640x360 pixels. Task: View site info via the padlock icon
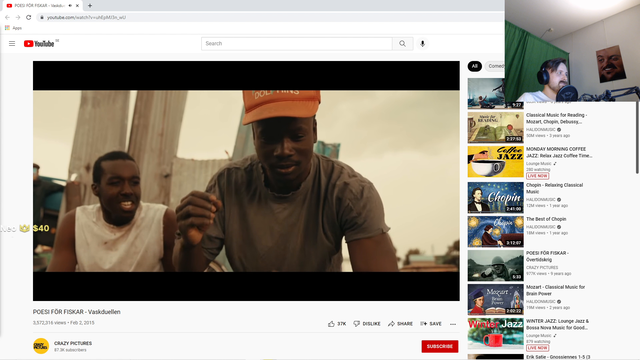coord(42,18)
